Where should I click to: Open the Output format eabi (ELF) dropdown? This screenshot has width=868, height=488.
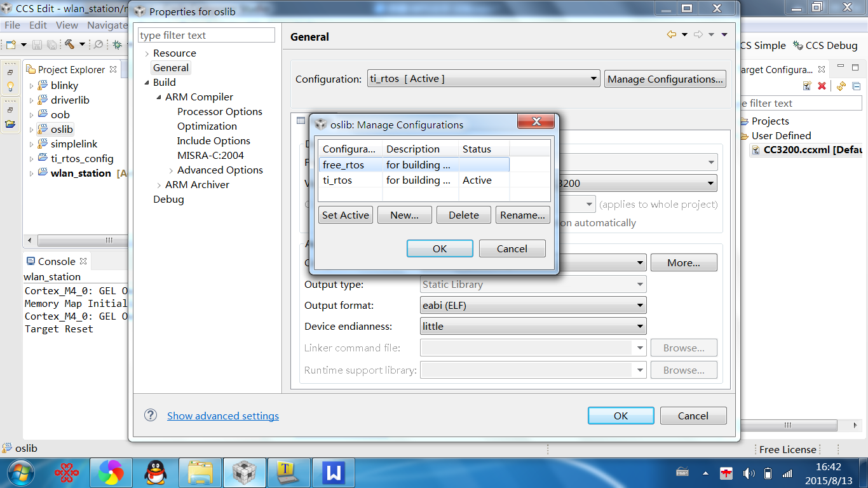[x=534, y=306]
